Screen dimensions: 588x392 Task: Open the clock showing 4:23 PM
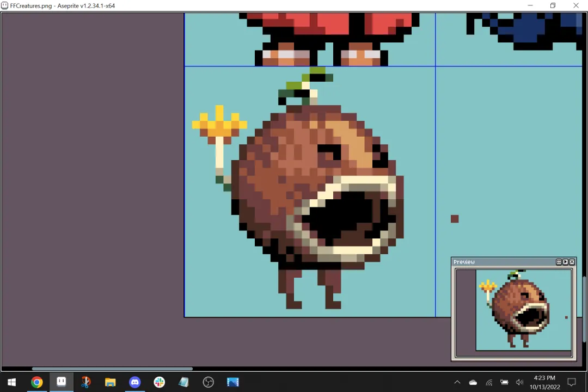(x=544, y=382)
